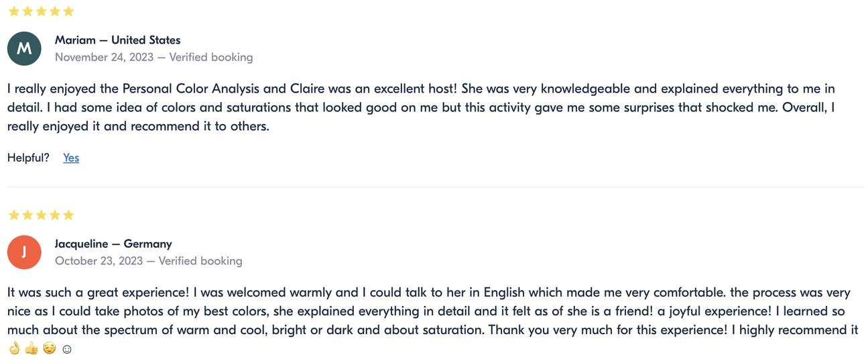Click the October 23, 2023 review date
Viewport: 868px width, 361px height.
99,261
